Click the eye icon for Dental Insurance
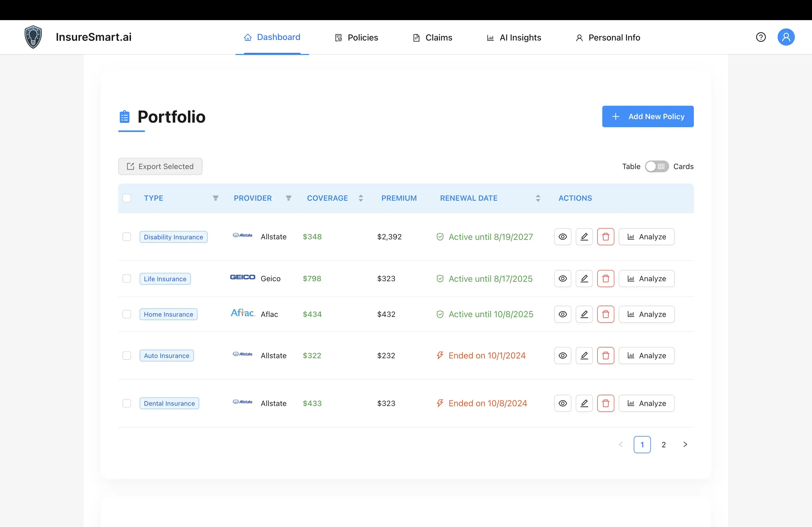The width and height of the screenshot is (812, 527). [562, 403]
